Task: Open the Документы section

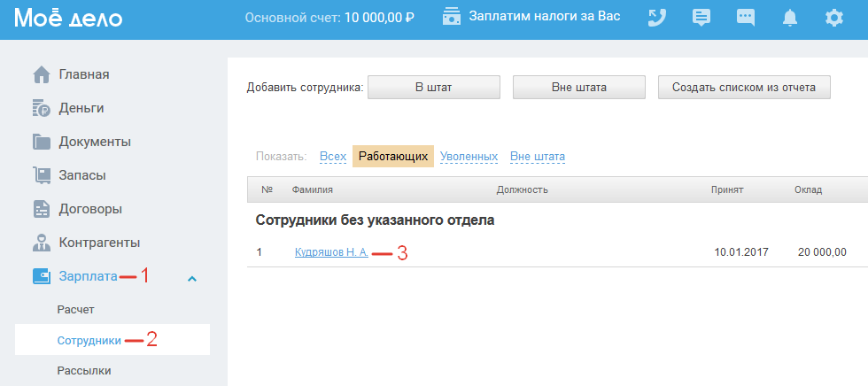Action: 95,143
